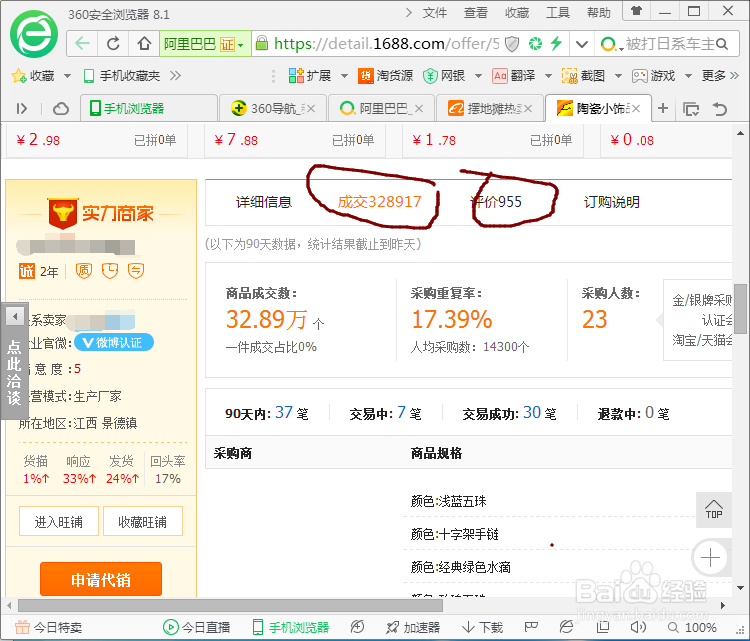The height and width of the screenshot is (641, 750).
Task: Click the lightning speed mode icon
Action: [556, 44]
